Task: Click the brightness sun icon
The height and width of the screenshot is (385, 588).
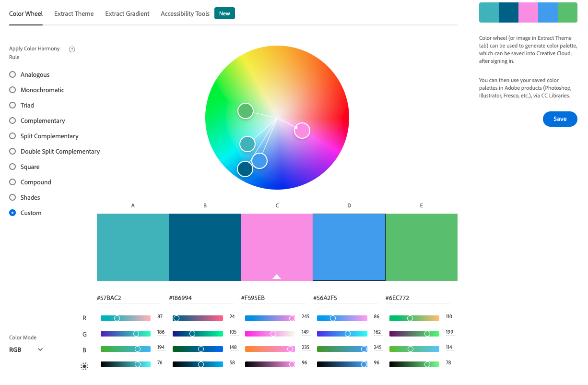Action: (84, 366)
